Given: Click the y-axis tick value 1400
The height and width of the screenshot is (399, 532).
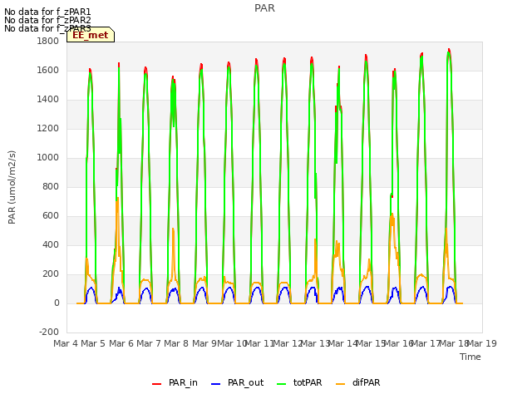Looking at the screenshot, I should click(x=48, y=100).
